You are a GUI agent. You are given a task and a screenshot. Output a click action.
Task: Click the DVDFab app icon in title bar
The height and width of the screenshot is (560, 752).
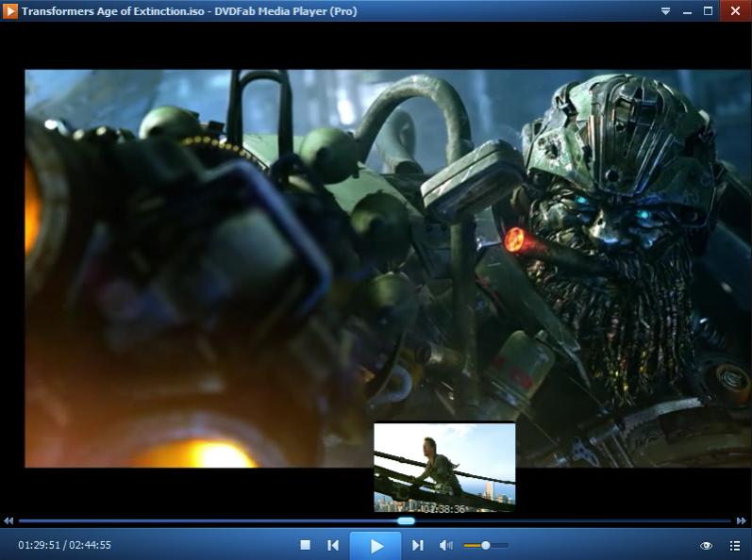(10, 11)
